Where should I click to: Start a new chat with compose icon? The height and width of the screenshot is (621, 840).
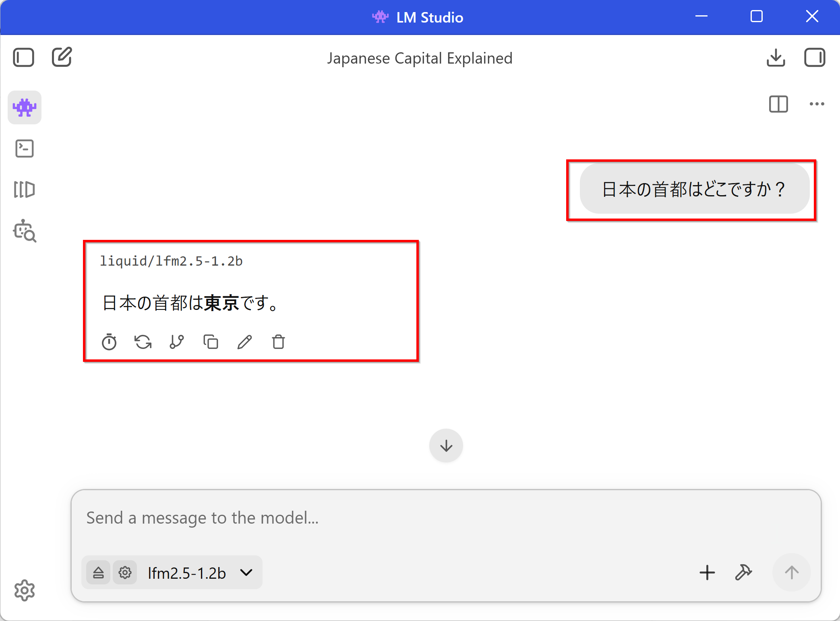[x=62, y=57]
